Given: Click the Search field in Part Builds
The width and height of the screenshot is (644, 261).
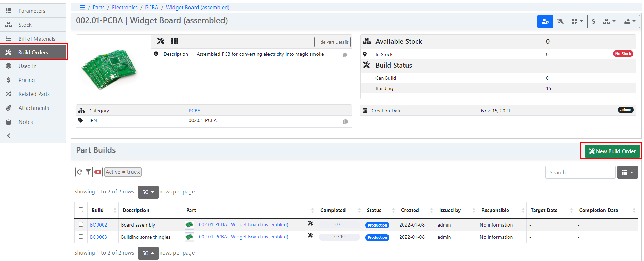Looking at the screenshot, I should 580,173.
